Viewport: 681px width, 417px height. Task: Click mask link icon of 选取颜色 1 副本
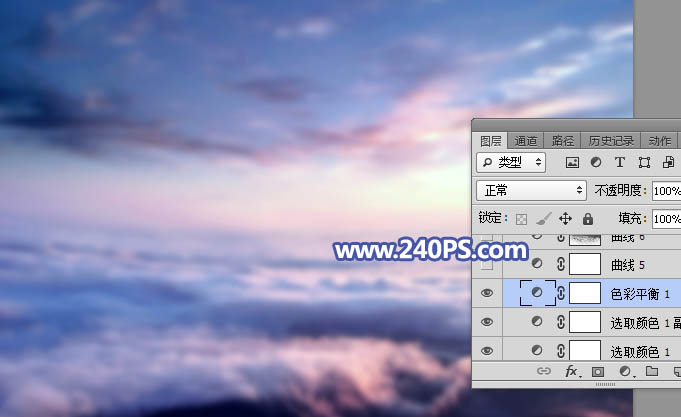561,322
